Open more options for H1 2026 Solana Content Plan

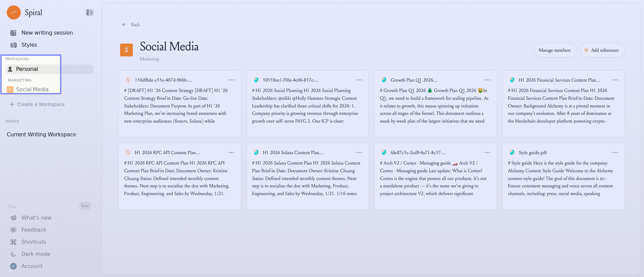click(x=359, y=152)
